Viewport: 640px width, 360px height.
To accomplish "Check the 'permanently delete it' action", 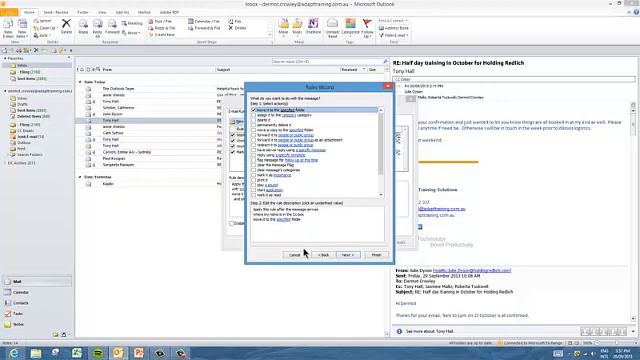I will click(x=253, y=125).
